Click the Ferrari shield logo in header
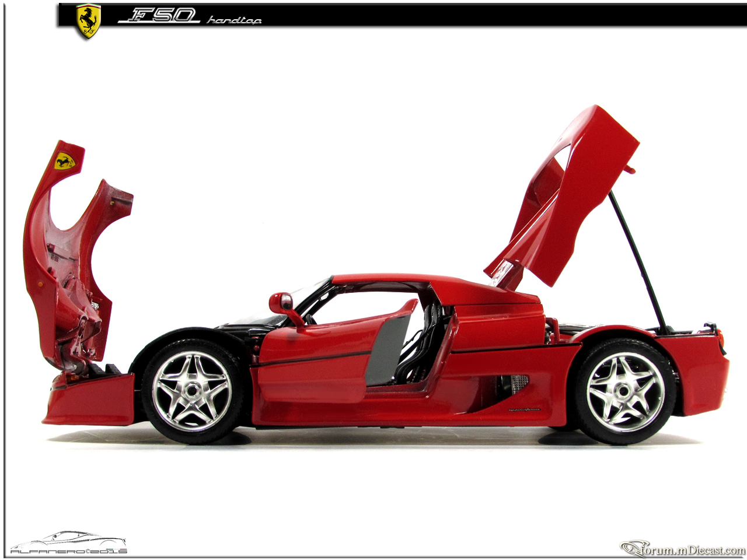The height and width of the screenshot is (560, 747). [89, 22]
